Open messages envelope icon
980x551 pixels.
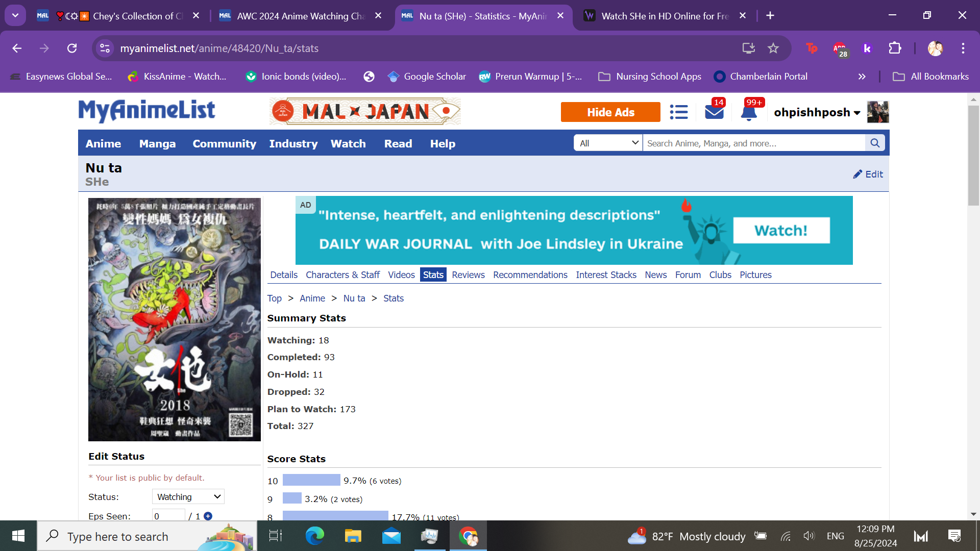[714, 112]
